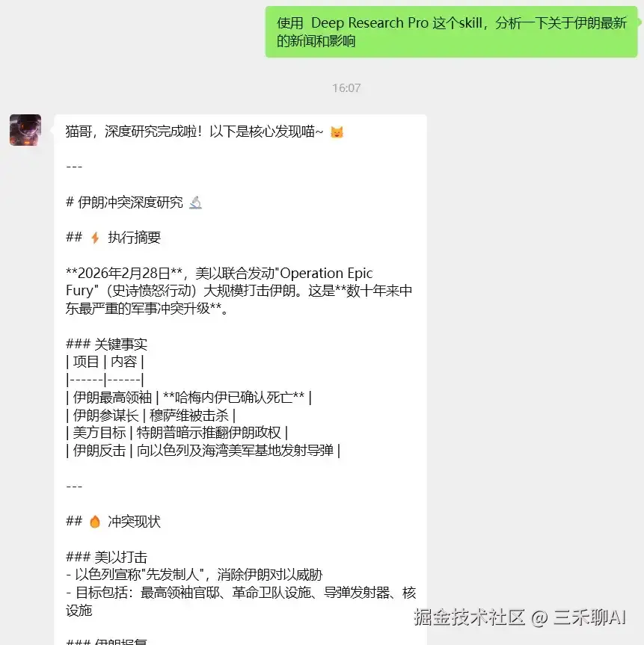Click the 掘金技术社区 watermark text

pyautogui.click(x=470, y=617)
